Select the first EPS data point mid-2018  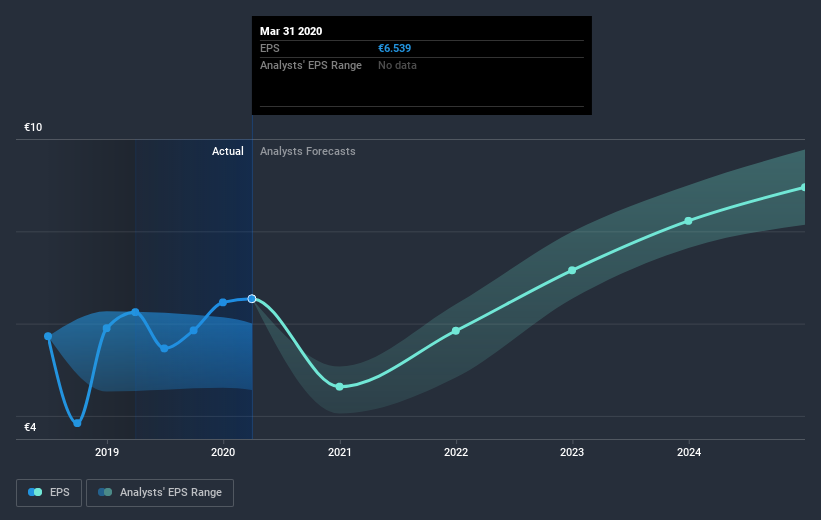coord(48,336)
